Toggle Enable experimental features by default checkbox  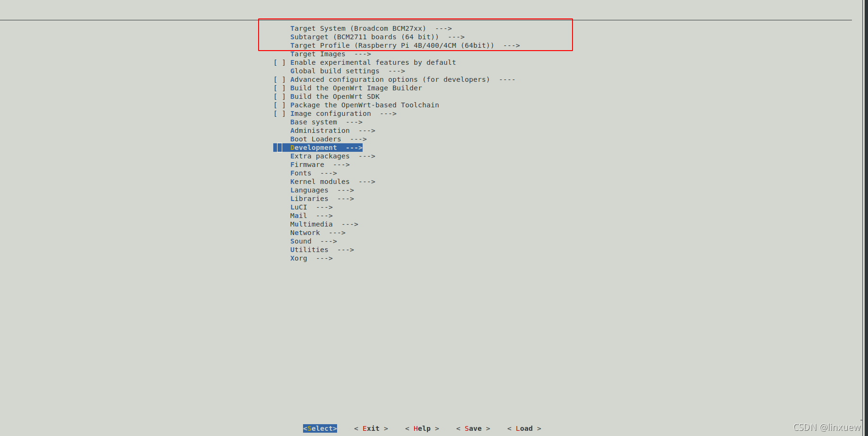[279, 62]
